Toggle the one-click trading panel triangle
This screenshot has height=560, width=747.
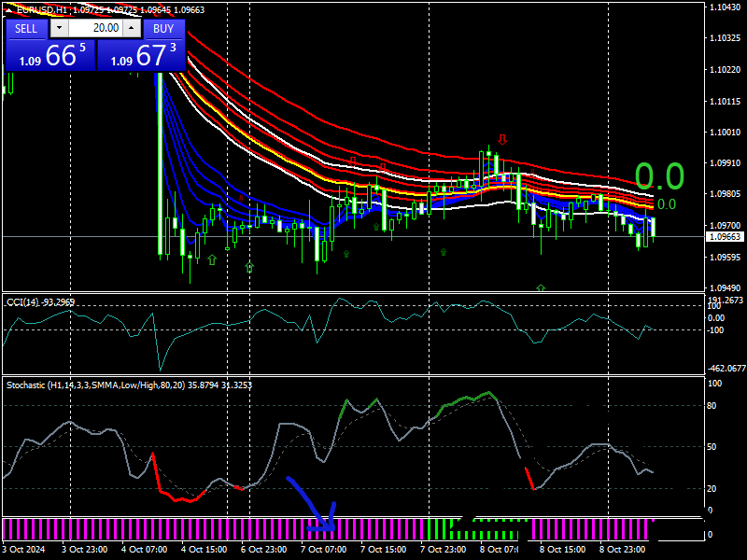click(9, 10)
